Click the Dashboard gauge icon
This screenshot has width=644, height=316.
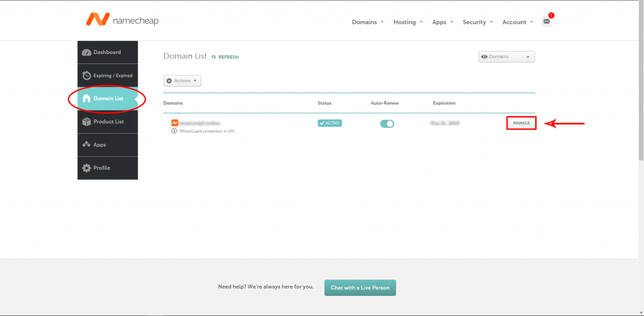[x=86, y=53]
